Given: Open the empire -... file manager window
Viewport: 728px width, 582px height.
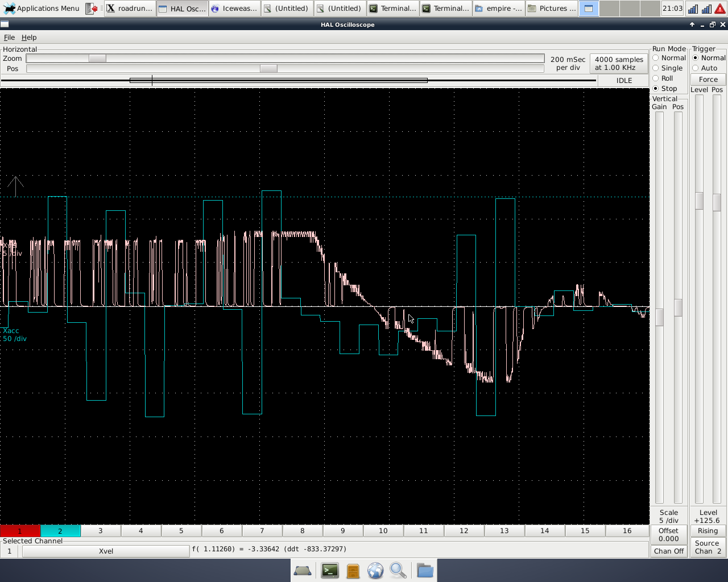Looking at the screenshot, I should [498, 9].
